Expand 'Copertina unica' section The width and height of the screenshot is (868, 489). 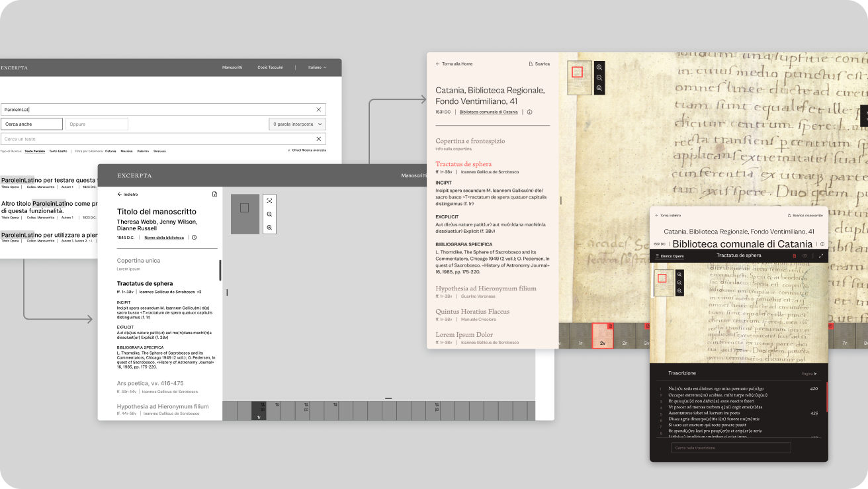tap(139, 261)
